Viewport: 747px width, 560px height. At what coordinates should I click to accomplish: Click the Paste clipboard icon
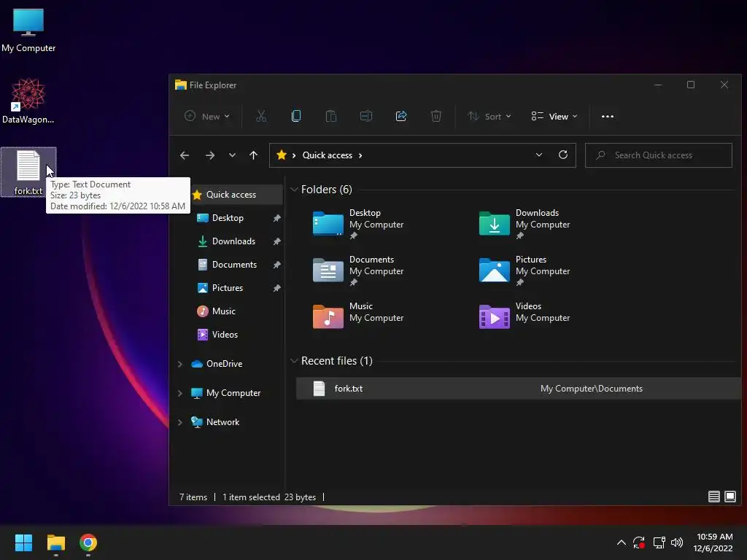click(x=331, y=116)
